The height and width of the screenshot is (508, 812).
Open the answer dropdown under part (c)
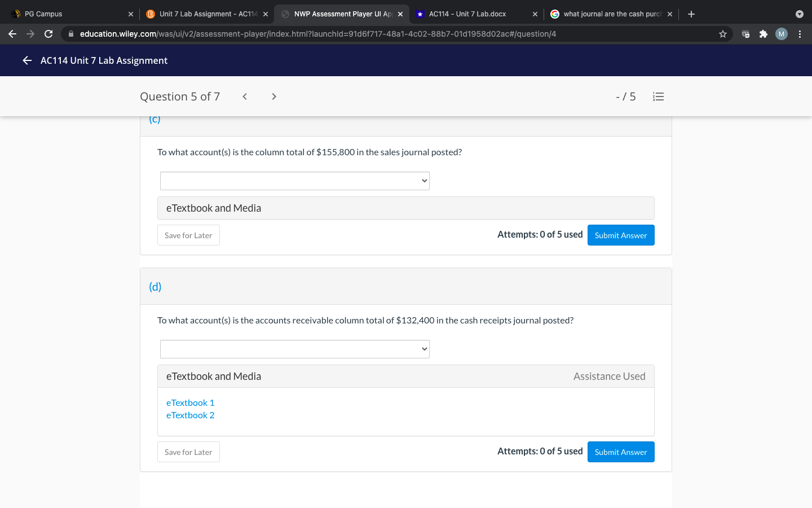pyautogui.click(x=294, y=181)
